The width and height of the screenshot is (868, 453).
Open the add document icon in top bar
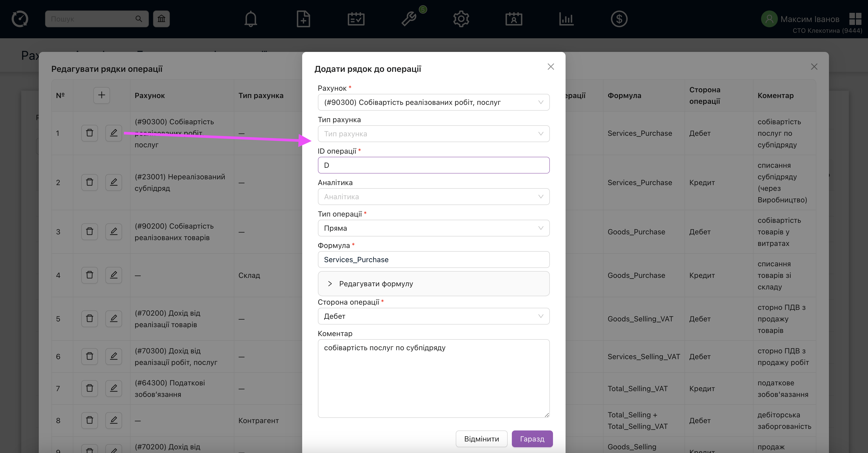pyautogui.click(x=303, y=19)
